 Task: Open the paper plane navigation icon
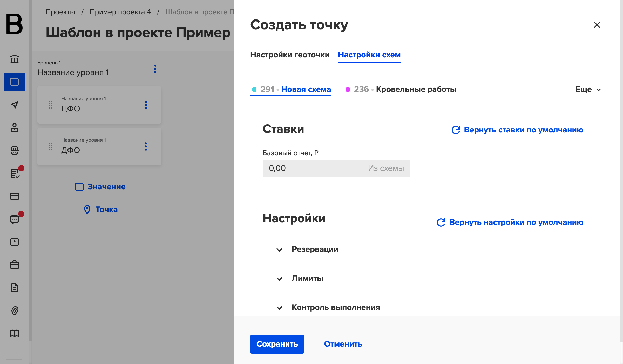pos(15,105)
